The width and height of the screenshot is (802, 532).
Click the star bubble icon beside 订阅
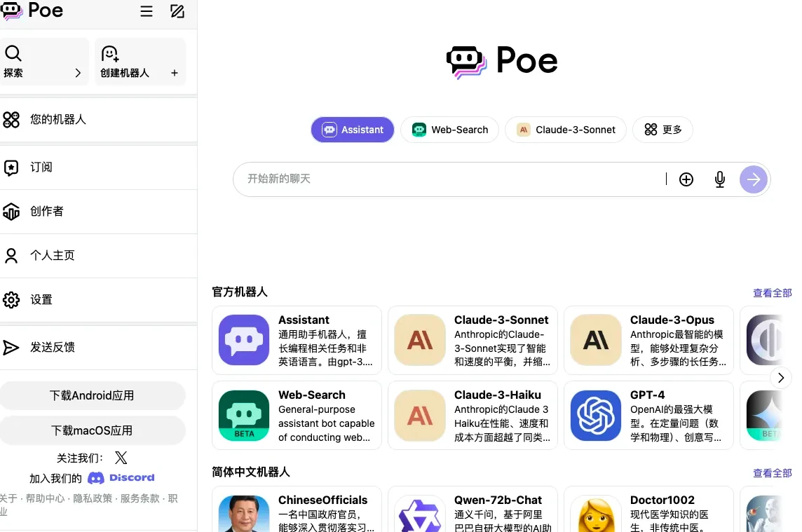point(11,168)
